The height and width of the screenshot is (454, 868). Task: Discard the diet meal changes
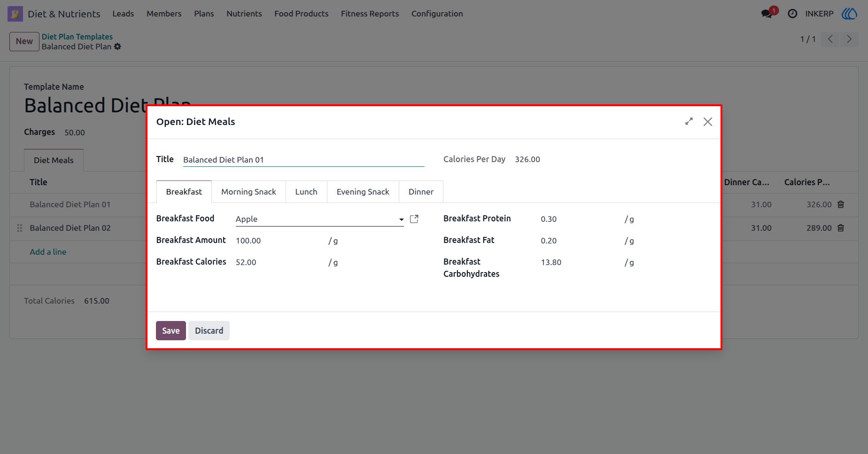(x=209, y=330)
